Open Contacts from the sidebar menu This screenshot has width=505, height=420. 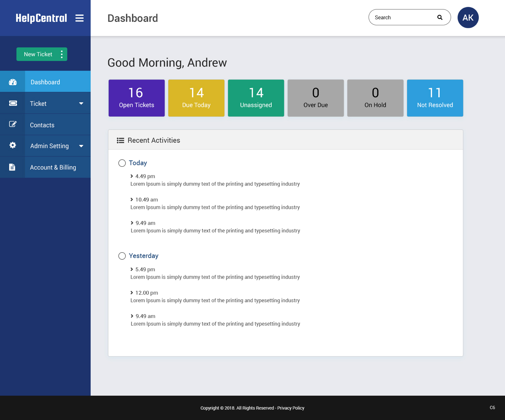[x=42, y=125]
